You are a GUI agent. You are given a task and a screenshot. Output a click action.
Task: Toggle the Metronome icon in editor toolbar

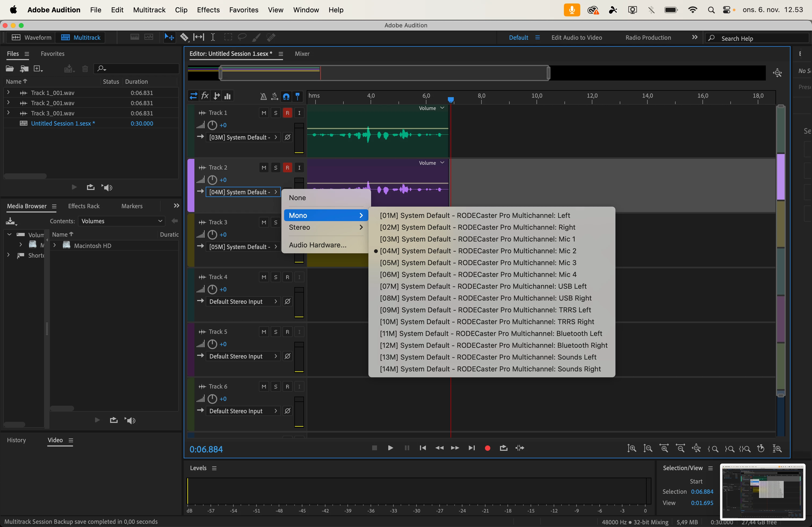coord(263,97)
